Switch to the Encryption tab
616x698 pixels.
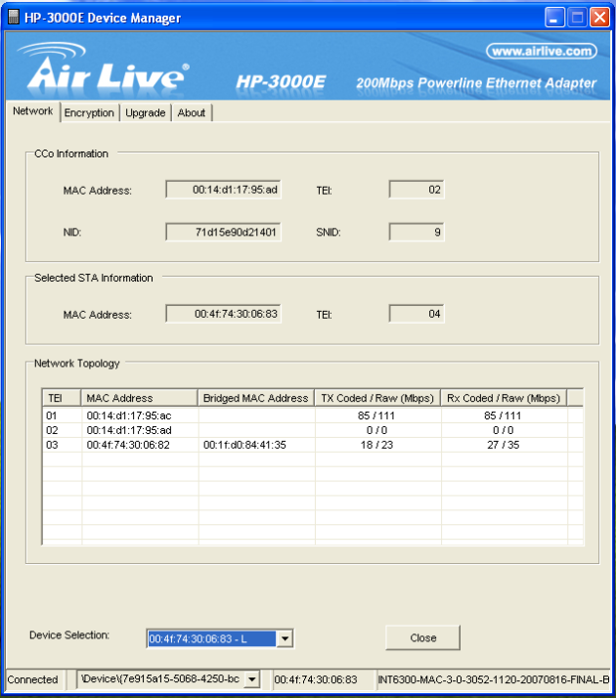click(89, 112)
